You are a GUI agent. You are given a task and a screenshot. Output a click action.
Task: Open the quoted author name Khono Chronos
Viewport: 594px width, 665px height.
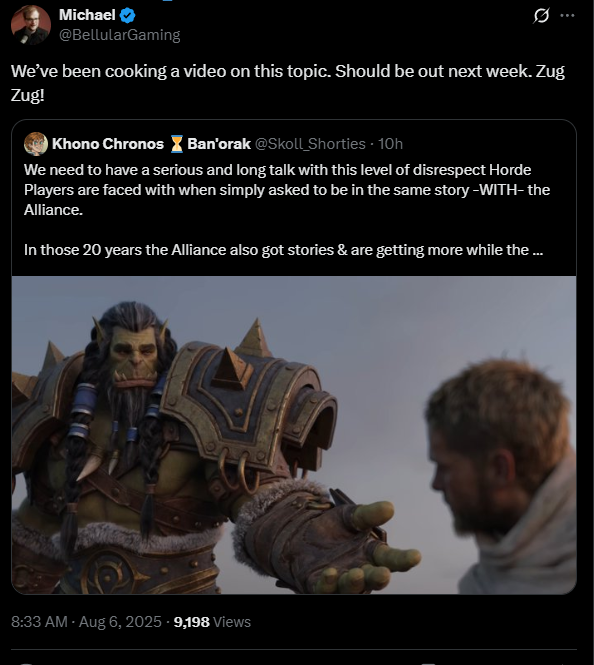[x=108, y=144]
